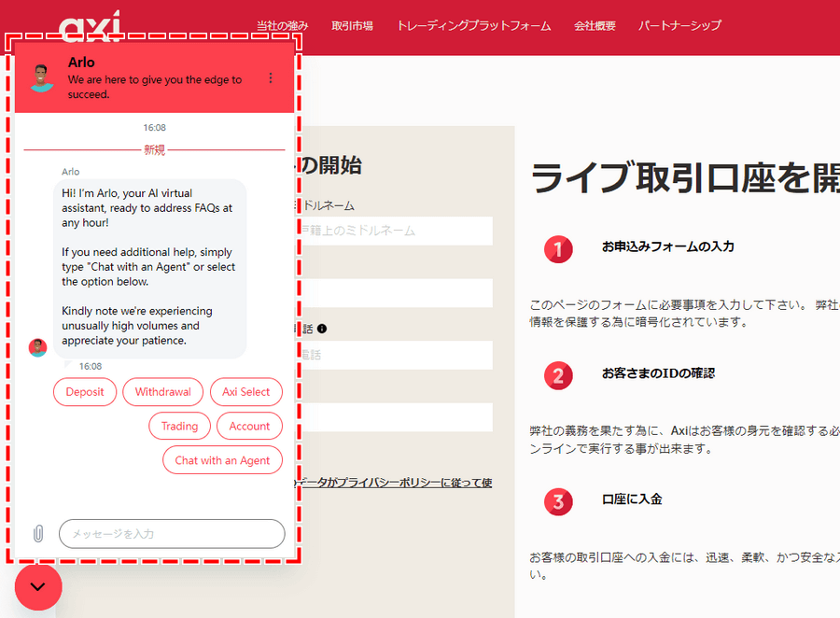
Task: Click Arlo's avatar in the chat header
Action: coord(41,78)
